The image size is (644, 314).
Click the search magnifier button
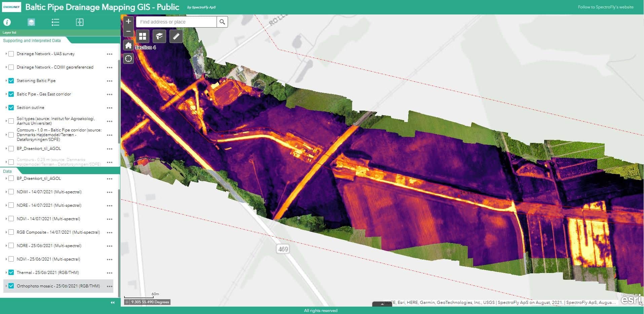tap(222, 22)
